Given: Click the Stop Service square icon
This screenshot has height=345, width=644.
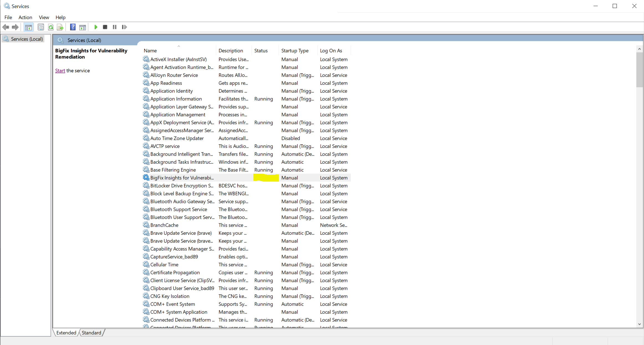Looking at the screenshot, I should point(105,27).
